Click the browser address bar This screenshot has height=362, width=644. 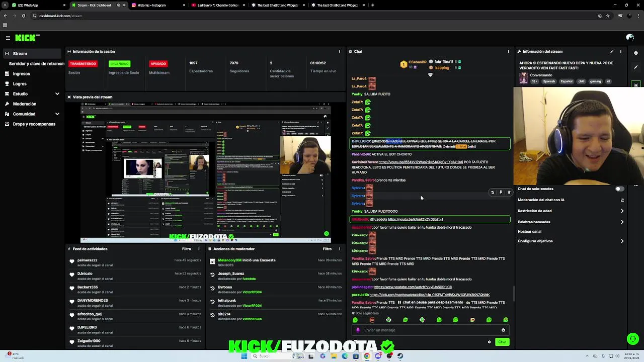tap(312, 16)
